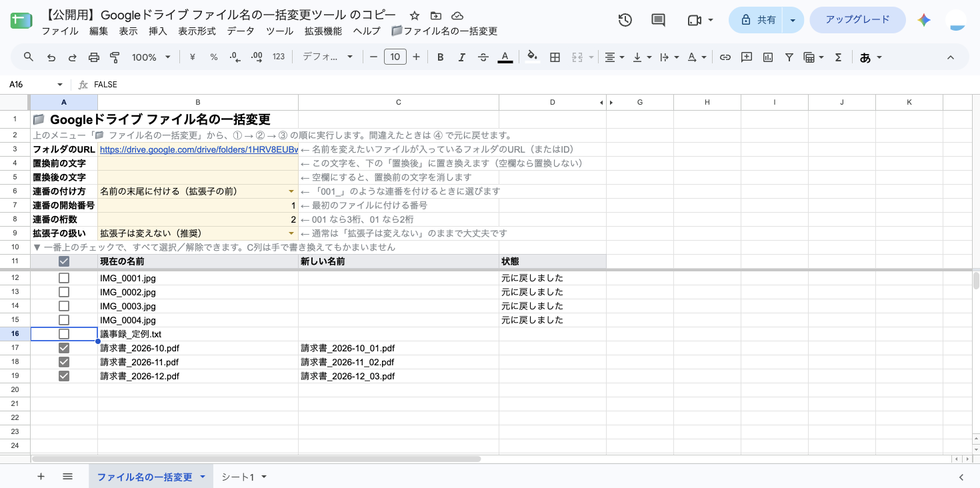Open version history clock icon

625,20
